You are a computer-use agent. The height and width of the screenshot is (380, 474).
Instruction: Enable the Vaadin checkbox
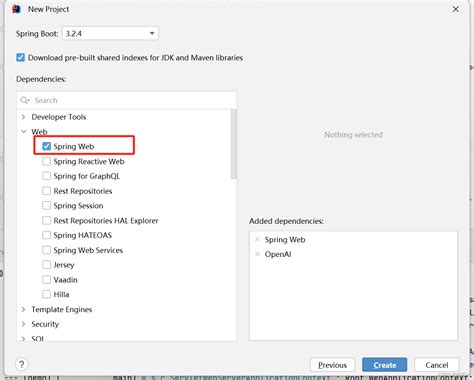[46, 279]
